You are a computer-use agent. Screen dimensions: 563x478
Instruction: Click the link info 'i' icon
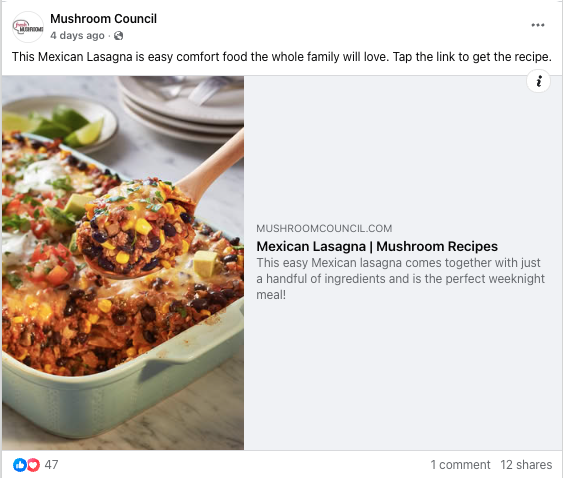click(538, 81)
